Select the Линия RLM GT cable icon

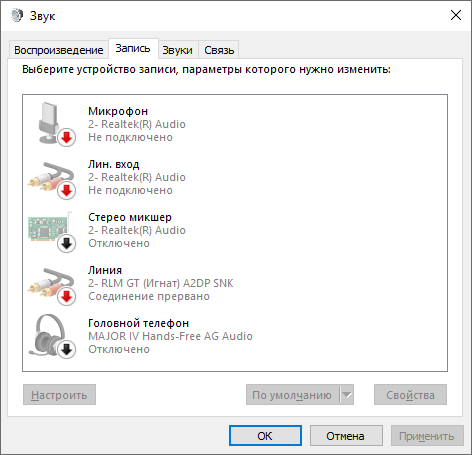52,285
